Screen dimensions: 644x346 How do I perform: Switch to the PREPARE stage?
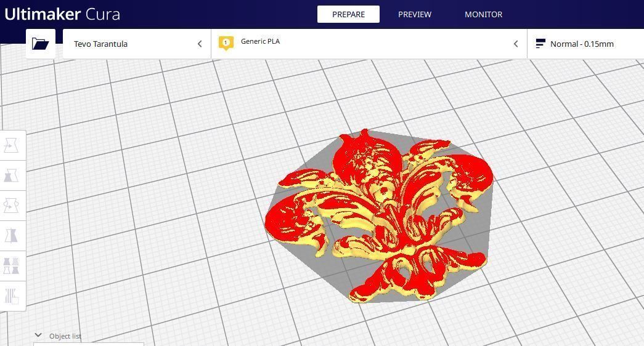[x=348, y=14]
